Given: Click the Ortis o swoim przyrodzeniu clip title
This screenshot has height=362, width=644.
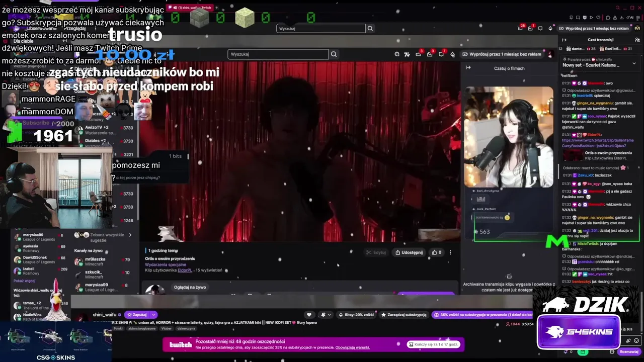Looking at the screenshot, I should (x=170, y=258).
